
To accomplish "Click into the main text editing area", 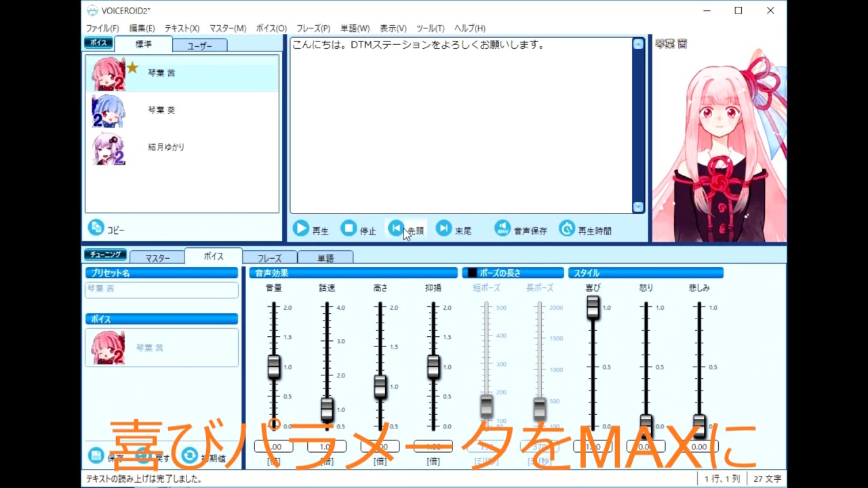I will click(461, 125).
